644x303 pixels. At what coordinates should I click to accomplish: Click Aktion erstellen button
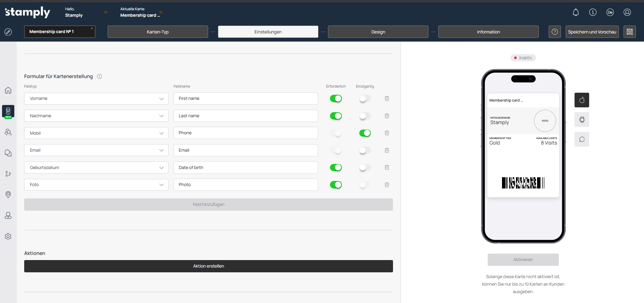[x=208, y=266]
